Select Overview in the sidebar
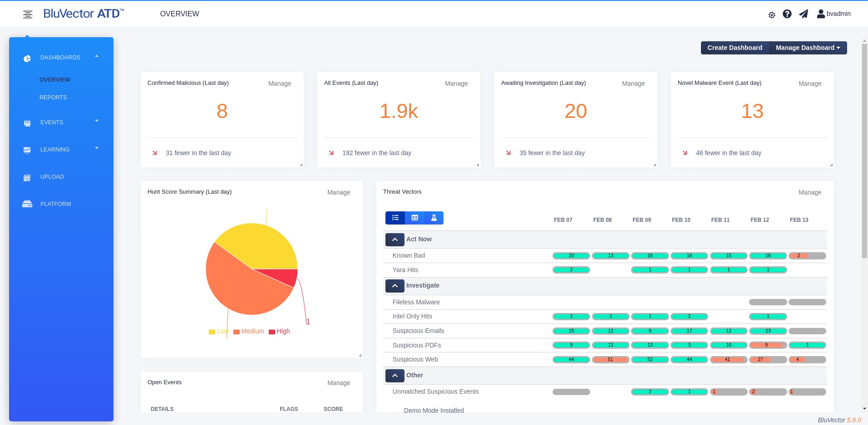This screenshot has height=425, width=868. 55,80
